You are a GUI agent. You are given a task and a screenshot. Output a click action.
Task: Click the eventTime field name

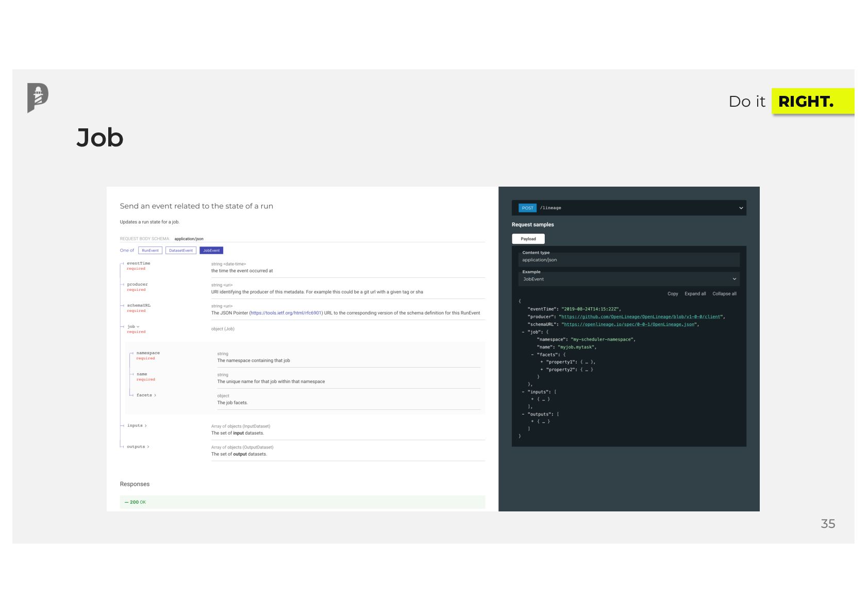tap(139, 263)
